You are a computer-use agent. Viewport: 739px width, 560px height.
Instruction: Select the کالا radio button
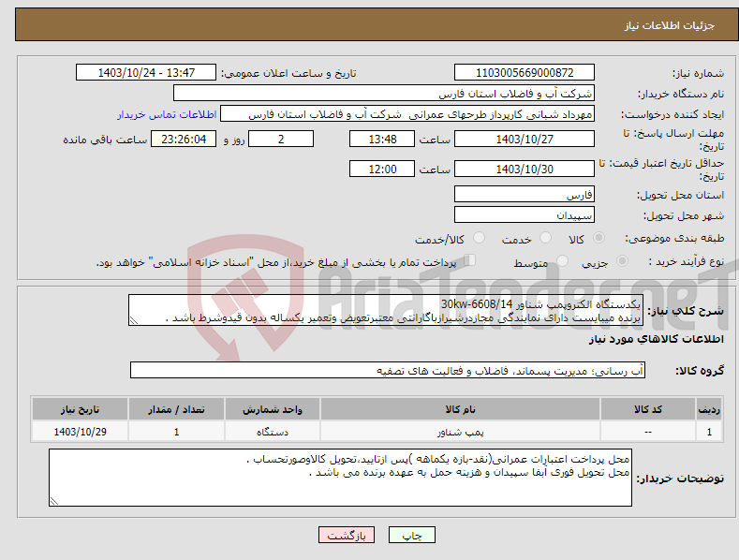(x=599, y=238)
